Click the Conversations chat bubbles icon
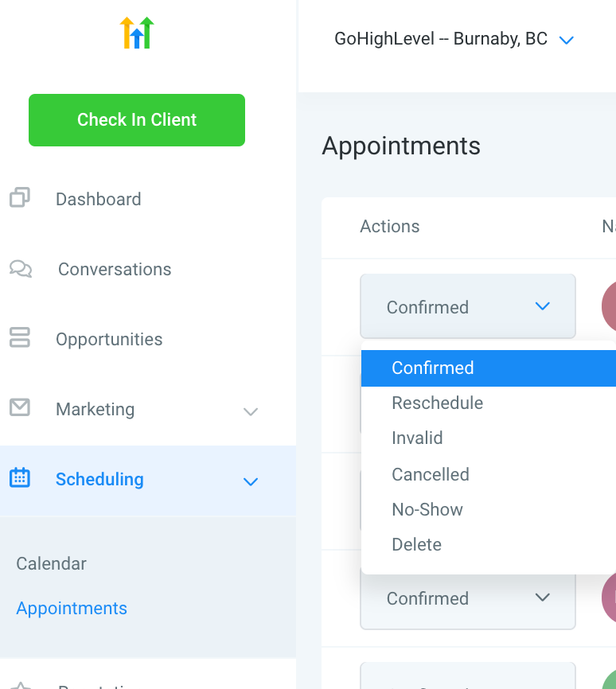 coord(21,268)
